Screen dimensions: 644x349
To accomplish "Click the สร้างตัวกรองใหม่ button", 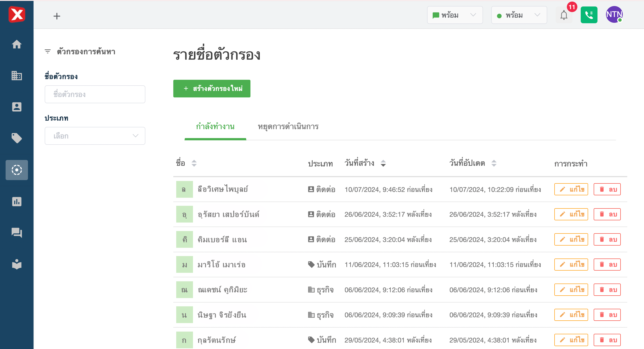I will [212, 89].
